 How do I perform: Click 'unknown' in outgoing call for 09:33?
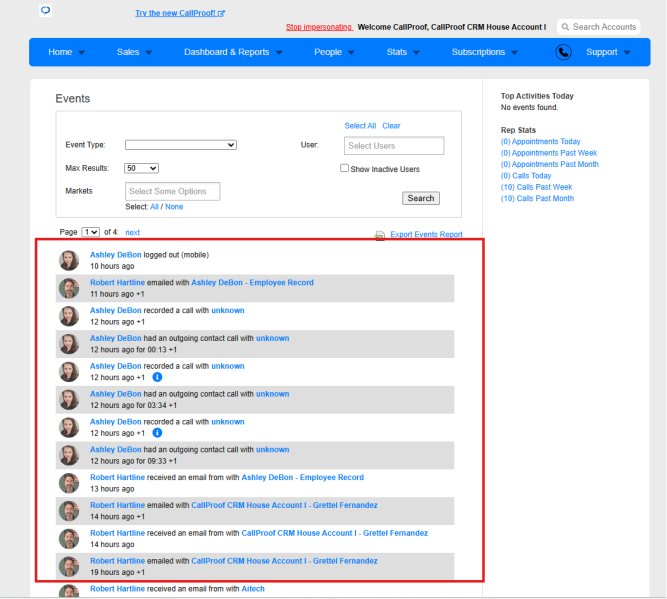pyautogui.click(x=272, y=450)
